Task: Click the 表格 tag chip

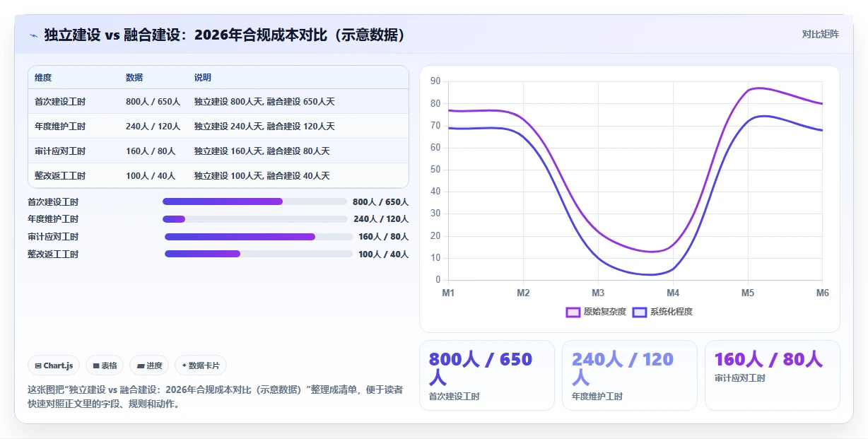Action: click(105, 365)
